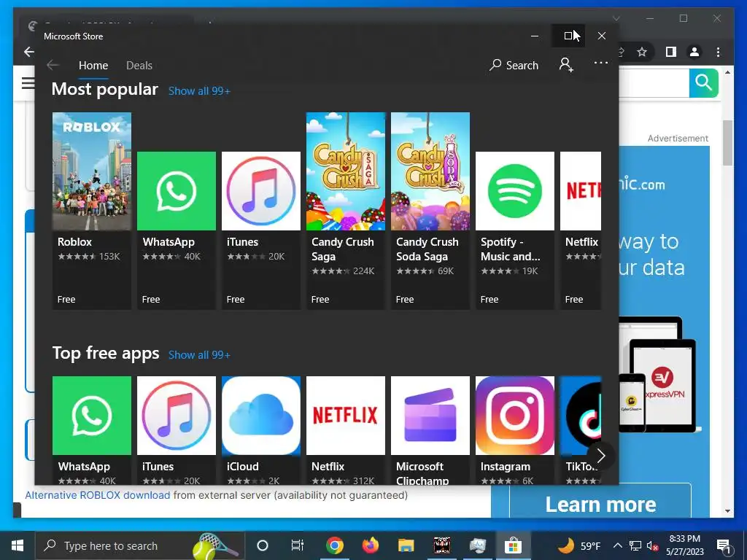Image resolution: width=747 pixels, height=560 pixels.
Task: Open Google Chrome from the taskbar
Action: click(x=334, y=545)
